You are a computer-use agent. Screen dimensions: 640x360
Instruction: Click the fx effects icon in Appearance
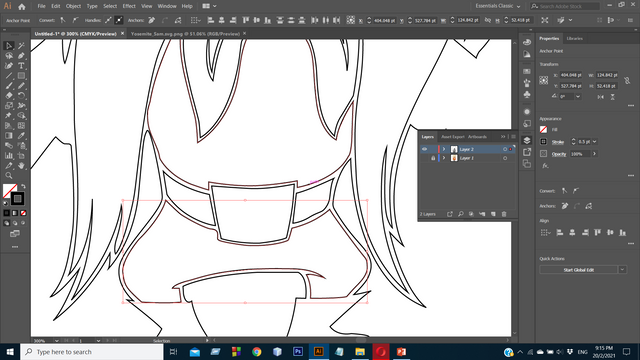coord(545,166)
